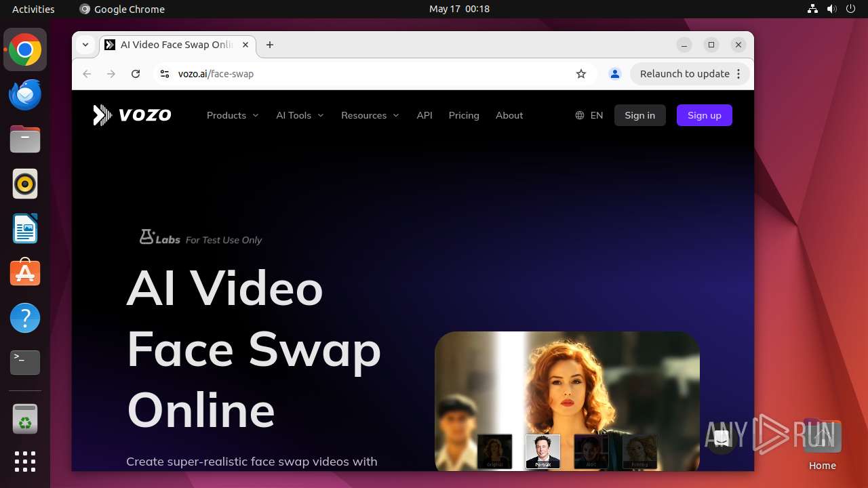868x488 pixels.
Task: Select the Painting face thumbnail
Action: click(x=639, y=451)
